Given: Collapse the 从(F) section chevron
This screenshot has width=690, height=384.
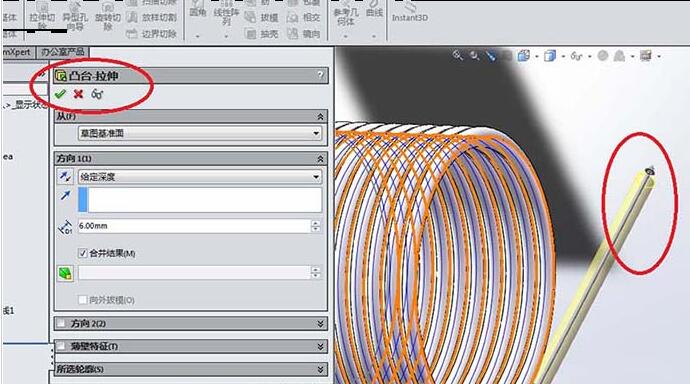Looking at the screenshot, I should coord(320,117).
